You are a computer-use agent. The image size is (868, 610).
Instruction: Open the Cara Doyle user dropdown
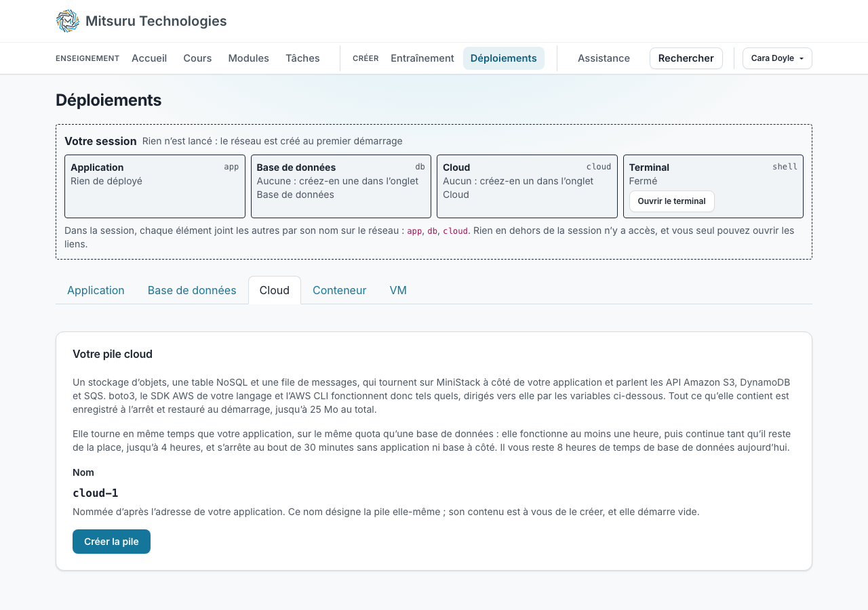pos(777,58)
